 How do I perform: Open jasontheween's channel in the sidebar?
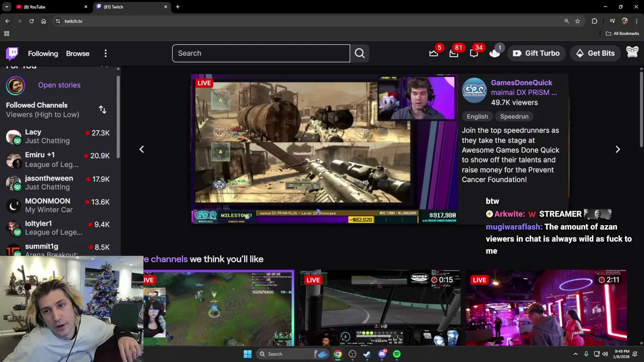point(58,183)
